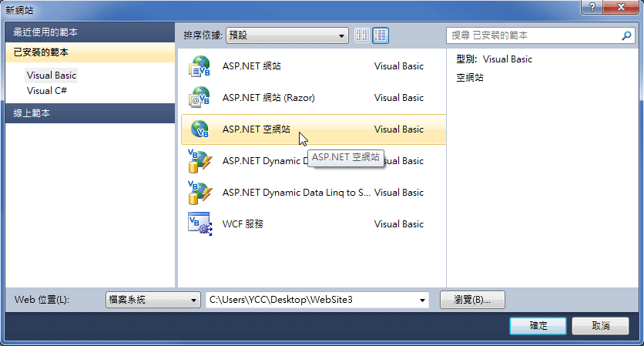Select the WCF 服務 label
The width and height of the screenshot is (644, 346).
click(x=243, y=224)
